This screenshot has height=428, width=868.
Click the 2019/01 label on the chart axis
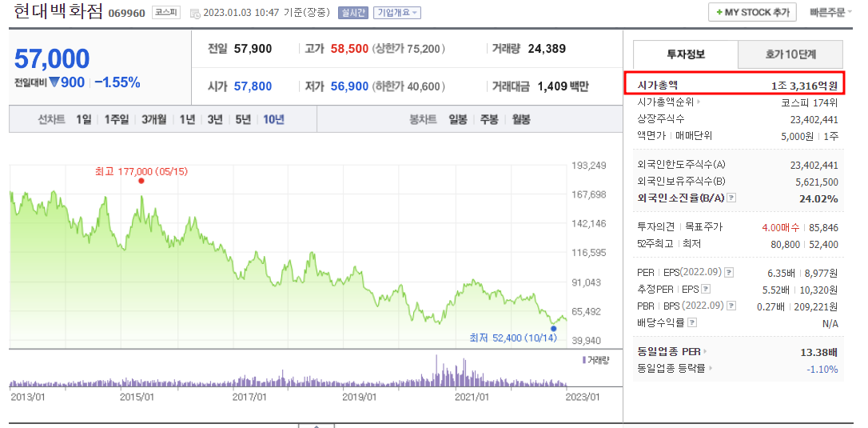pos(360,397)
